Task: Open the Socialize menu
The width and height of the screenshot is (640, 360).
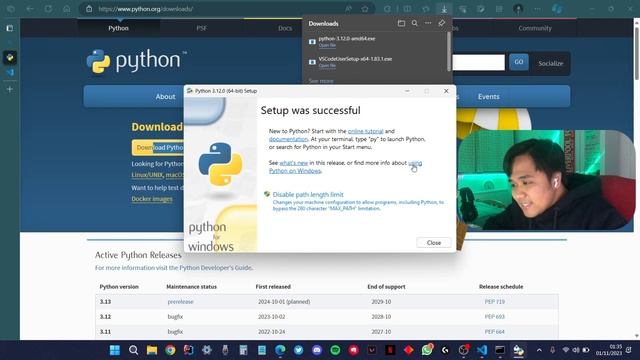Action: click(550, 63)
